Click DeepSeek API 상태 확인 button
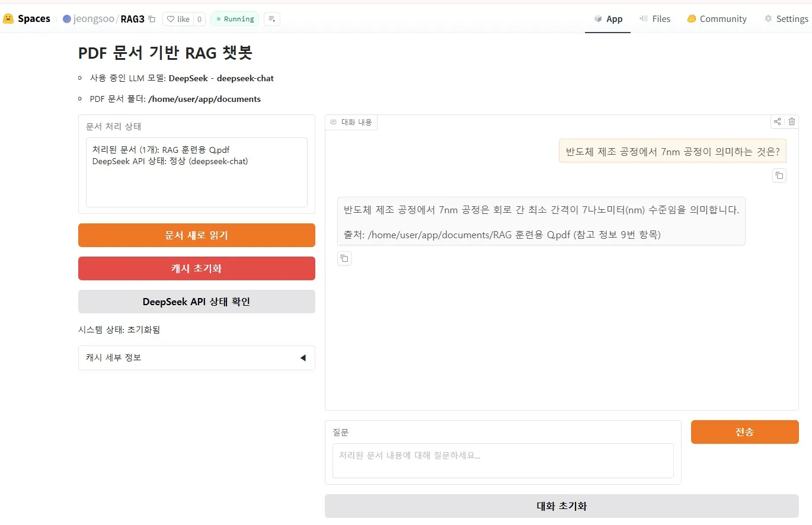This screenshot has width=812, height=525. pyautogui.click(x=197, y=302)
